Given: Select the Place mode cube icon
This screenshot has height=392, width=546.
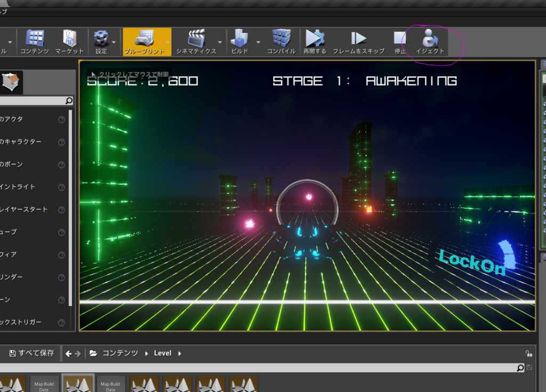Looking at the screenshot, I should pyautogui.click(x=11, y=82).
